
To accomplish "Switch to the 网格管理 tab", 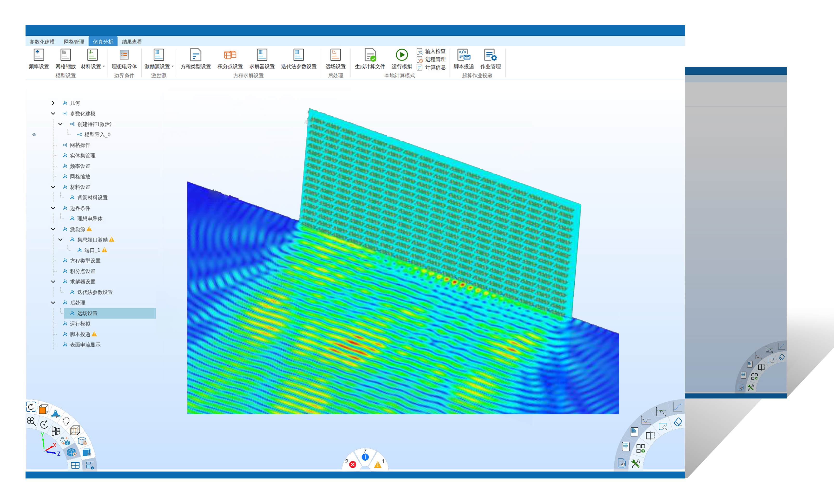I will point(74,42).
